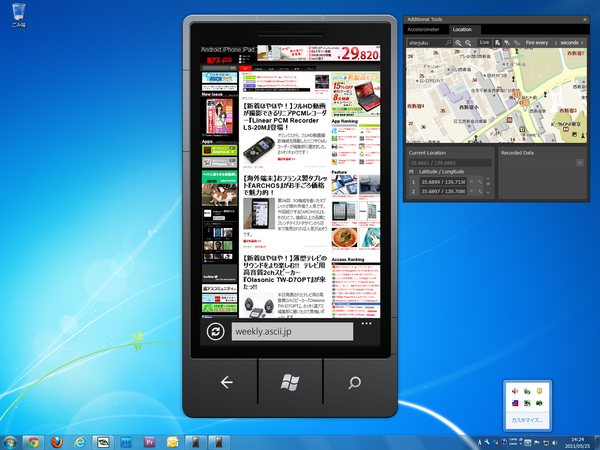Image resolution: width=600 pixels, height=450 pixels.
Task: Open the ARCHOS tablet article headline
Action: (x=285, y=185)
